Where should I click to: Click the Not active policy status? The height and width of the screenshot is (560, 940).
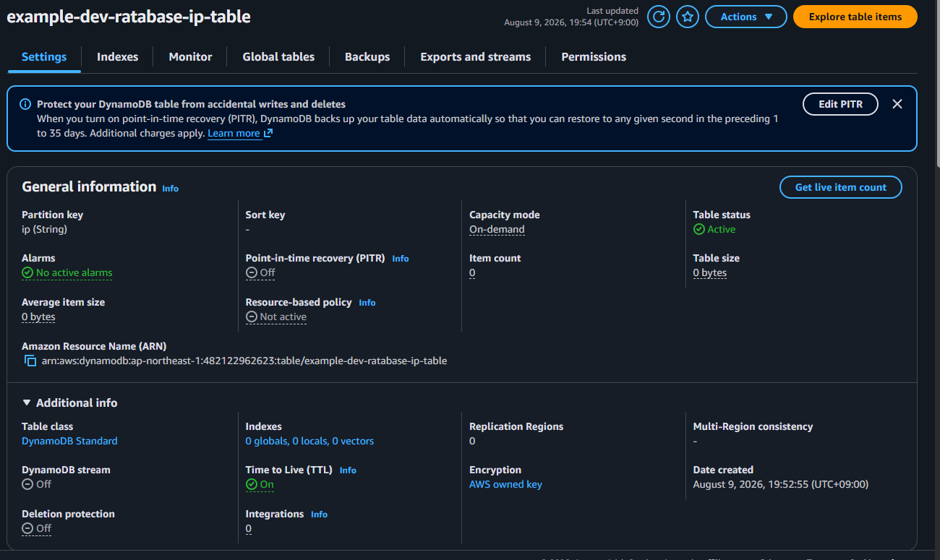(276, 316)
